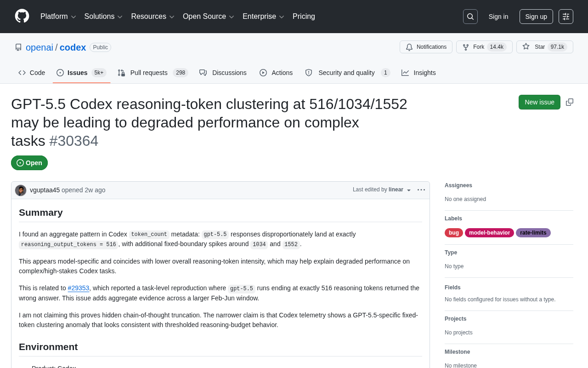This screenshot has height=368, width=588.
Task: Click the 5k+ issues counter
Action: pos(99,73)
